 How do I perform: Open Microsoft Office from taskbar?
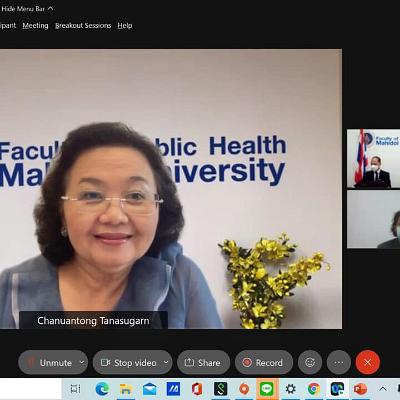[197, 389]
